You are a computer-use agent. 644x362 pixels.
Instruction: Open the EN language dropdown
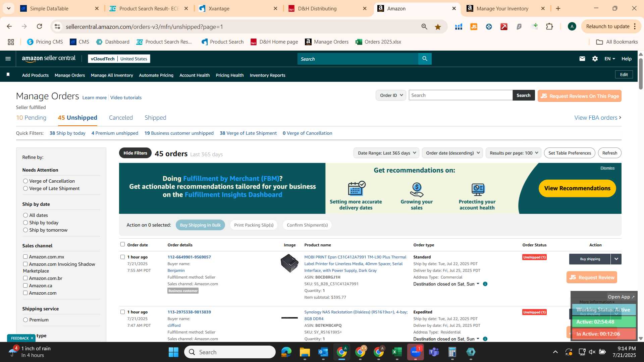pos(609,59)
